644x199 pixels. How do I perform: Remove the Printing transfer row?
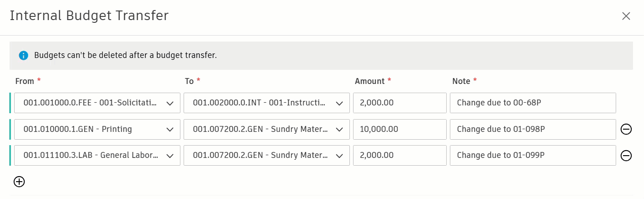(x=626, y=130)
